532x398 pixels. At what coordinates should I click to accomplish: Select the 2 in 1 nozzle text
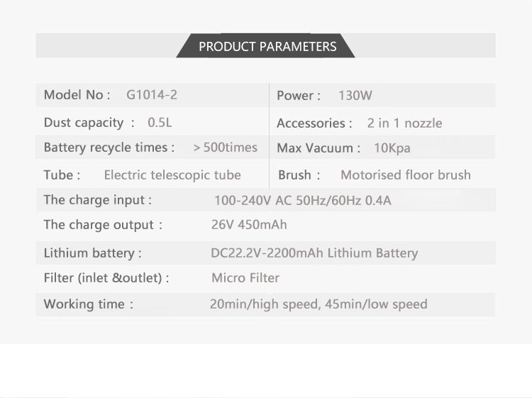404,123
